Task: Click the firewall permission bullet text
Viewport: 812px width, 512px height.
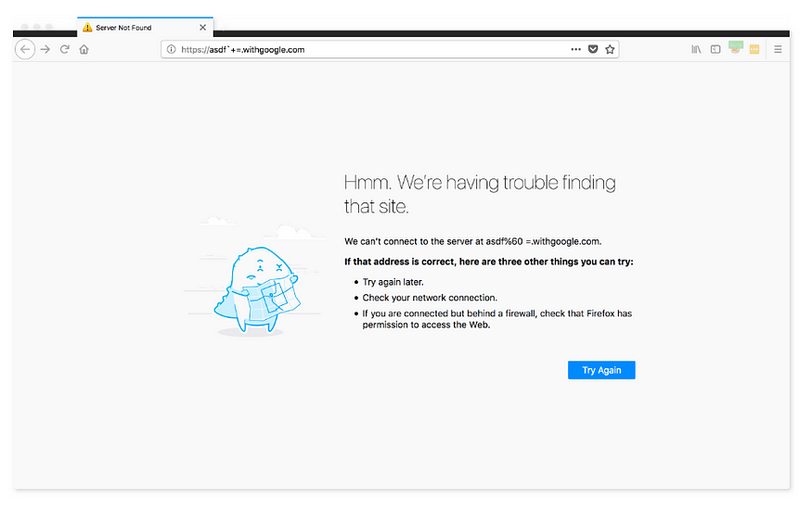Action: click(x=496, y=319)
